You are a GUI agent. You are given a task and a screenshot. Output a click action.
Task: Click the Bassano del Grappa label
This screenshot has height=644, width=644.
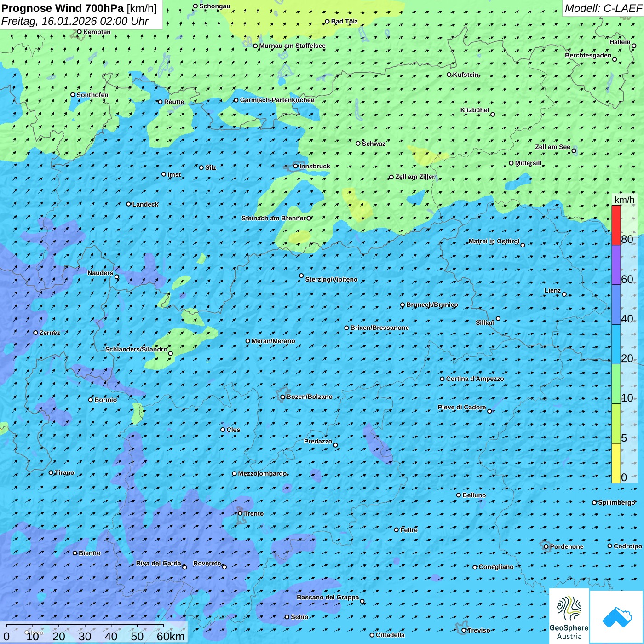pos(328,597)
